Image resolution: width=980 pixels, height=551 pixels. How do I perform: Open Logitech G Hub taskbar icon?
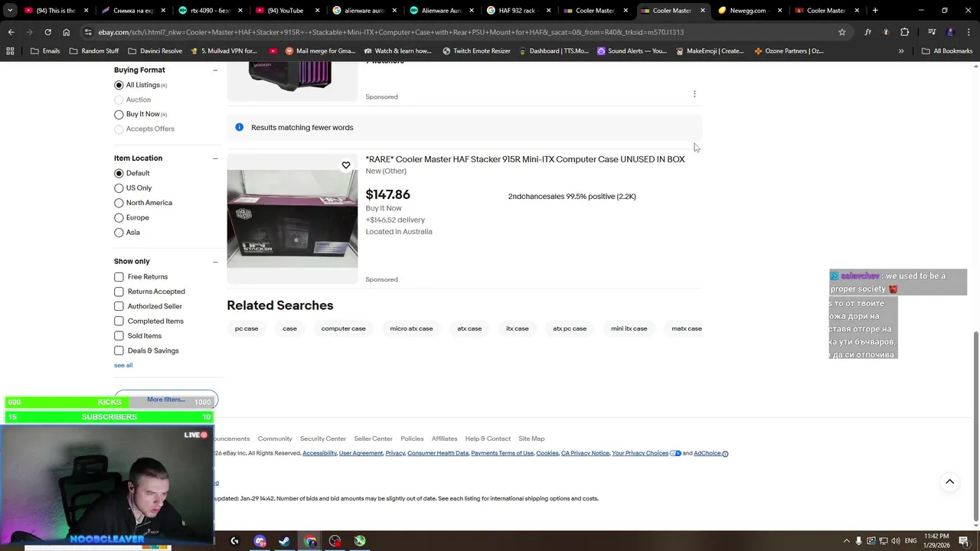(234, 541)
